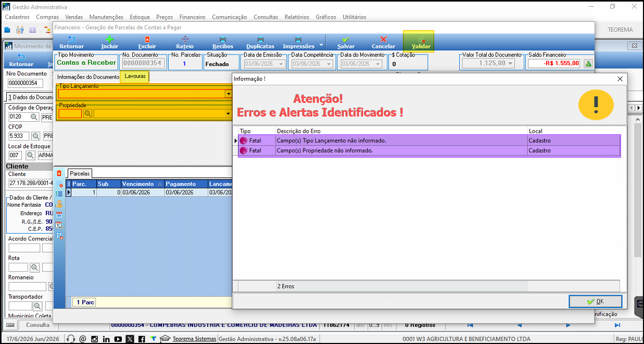
Task: Click the magnifier beside Código de Operação 0120
Action: 34,117
